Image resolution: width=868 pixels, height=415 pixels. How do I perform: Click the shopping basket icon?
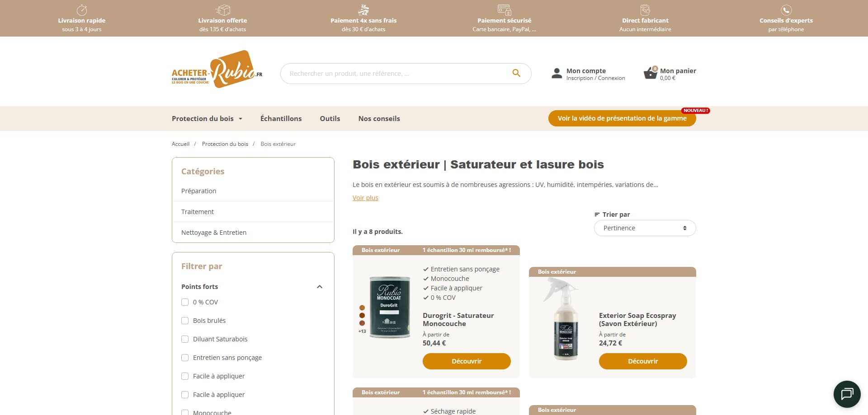[x=650, y=74]
